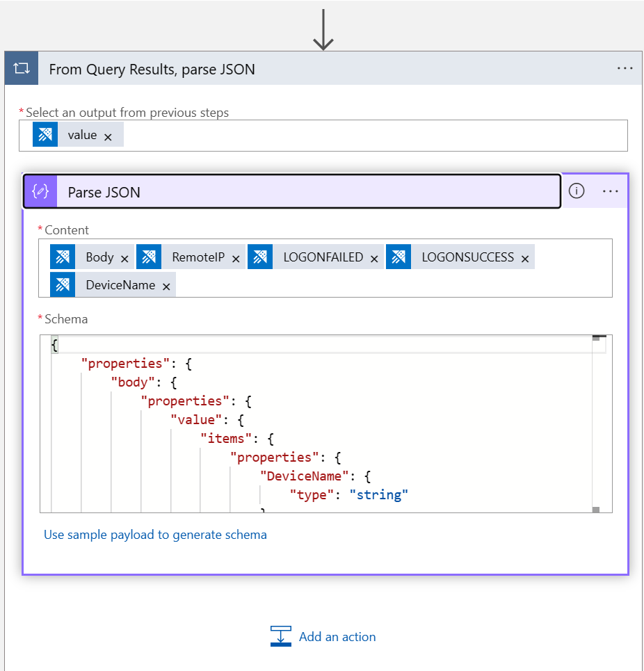Click the LOGONSUCCESS token icon
The width and height of the screenshot is (644, 671).
pyautogui.click(x=399, y=257)
